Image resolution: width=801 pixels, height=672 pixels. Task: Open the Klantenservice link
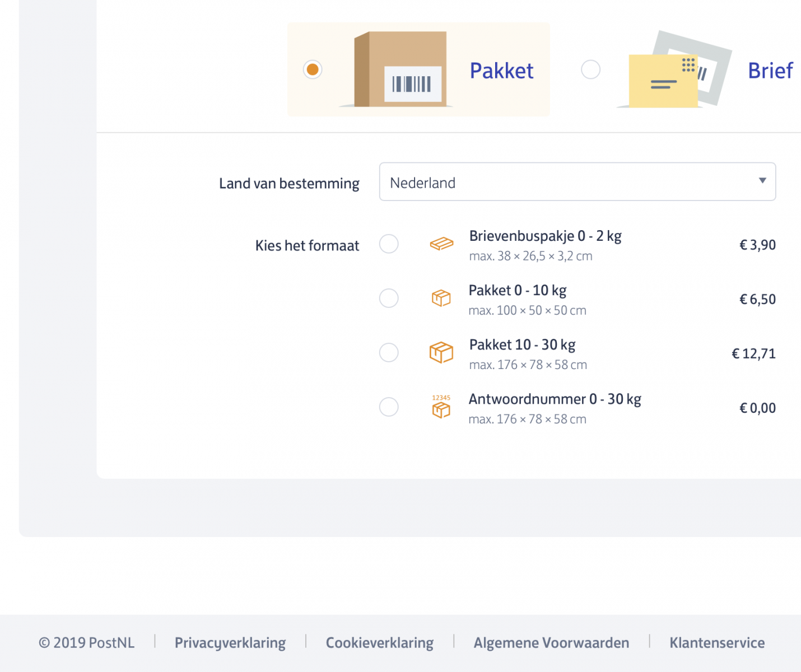tap(717, 643)
